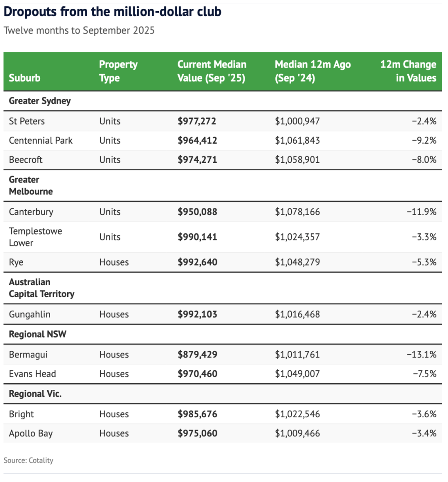Click the Median 12m Ago column header
This screenshot has height=482, width=448.
(312, 71)
